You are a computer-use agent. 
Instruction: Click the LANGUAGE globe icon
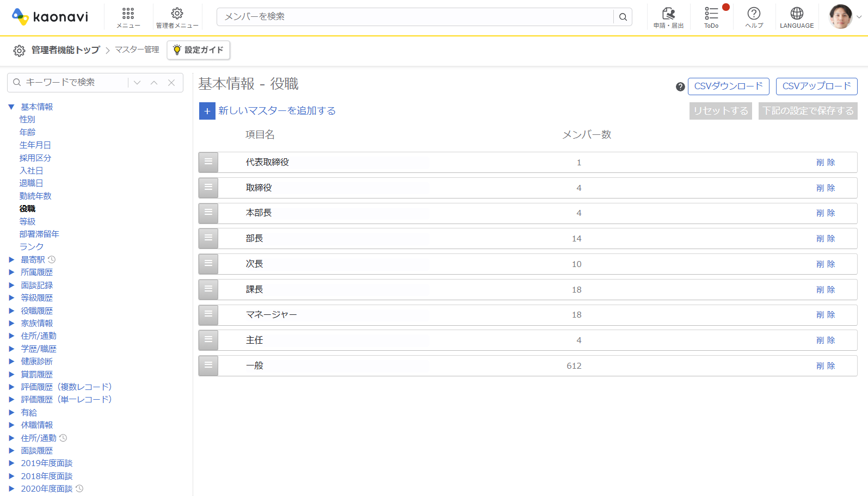[x=797, y=14]
